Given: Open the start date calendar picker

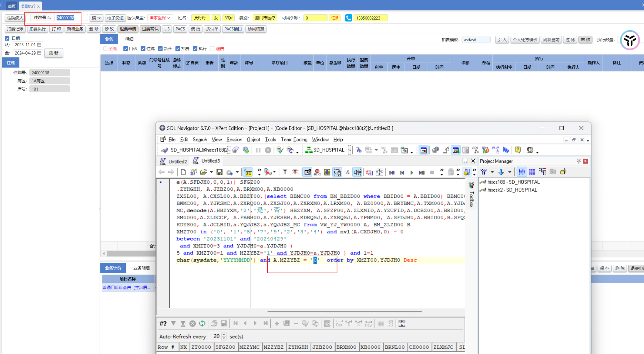Looking at the screenshot, I should (39, 45).
